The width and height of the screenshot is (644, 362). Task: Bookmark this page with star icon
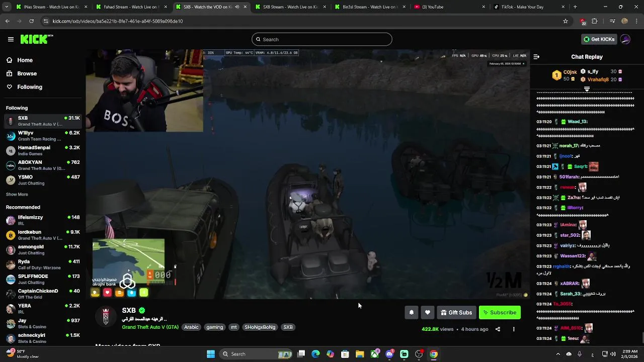[566, 21]
